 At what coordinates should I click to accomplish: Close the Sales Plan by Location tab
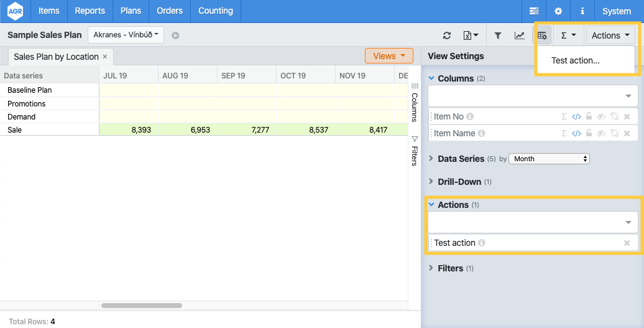[104, 57]
